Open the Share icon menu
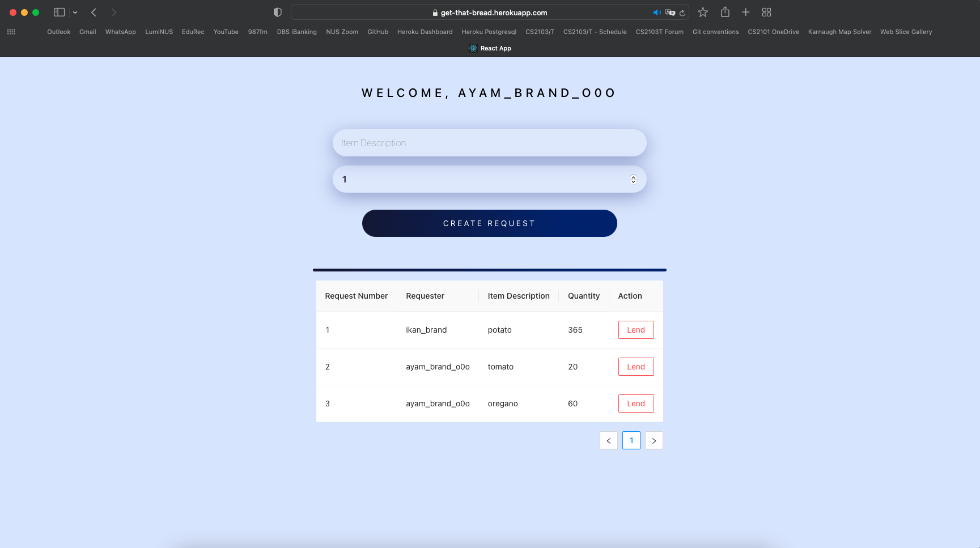This screenshot has height=548, width=980. click(x=725, y=12)
